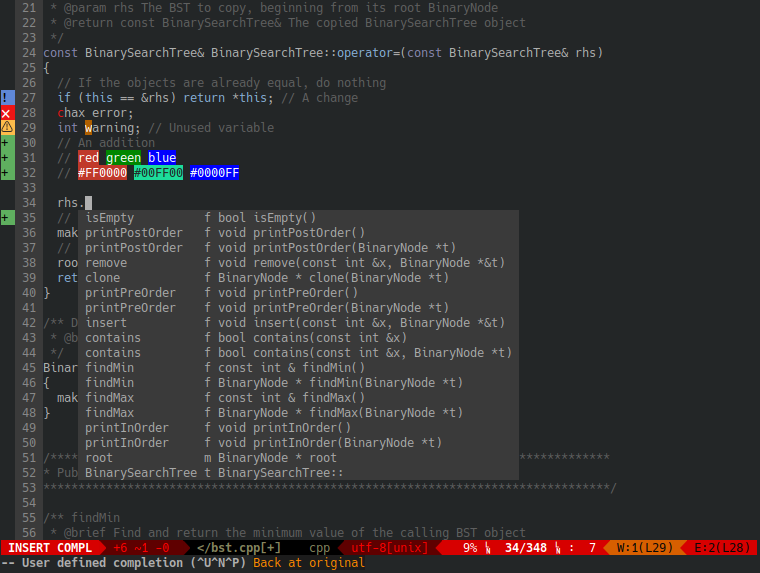
Task: Click the yellow warning triangle on line 29
Action: tap(6, 128)
